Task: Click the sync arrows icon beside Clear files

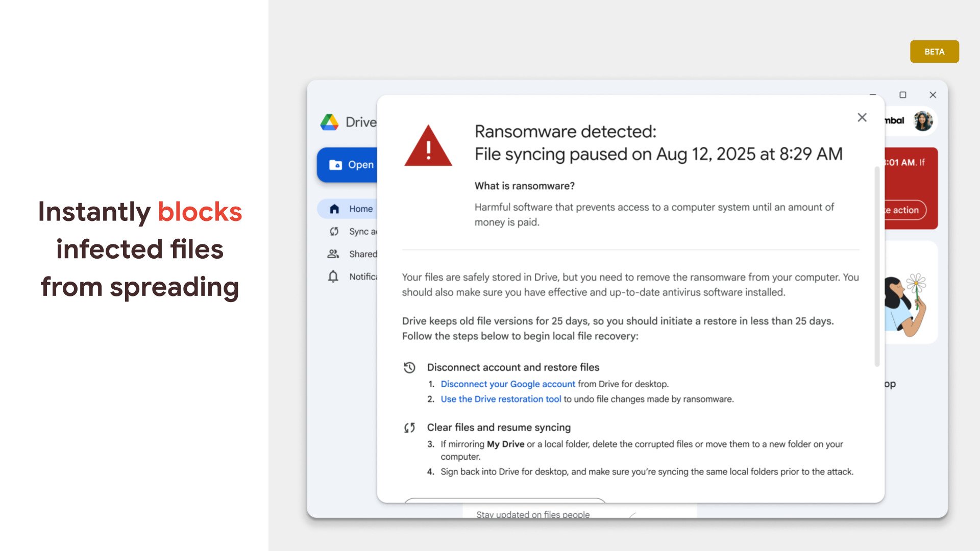Action: (410, 427)
